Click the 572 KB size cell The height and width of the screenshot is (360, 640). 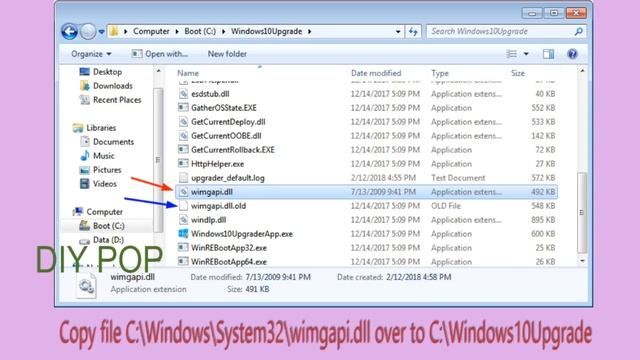(x=543, y=178)
